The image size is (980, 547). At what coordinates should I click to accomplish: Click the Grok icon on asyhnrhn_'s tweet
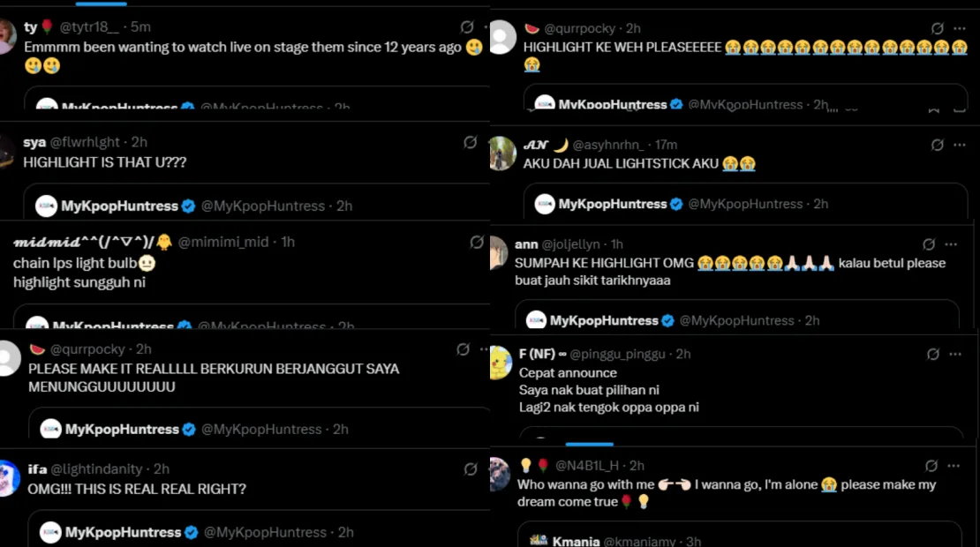[937, 145]
